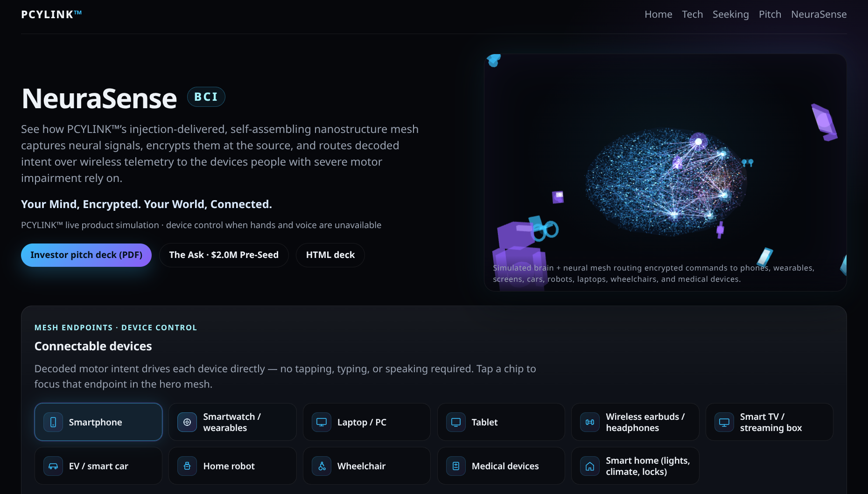Open the Tech nav link
Viewport: 868px width, 494px height.
point(693,14)
